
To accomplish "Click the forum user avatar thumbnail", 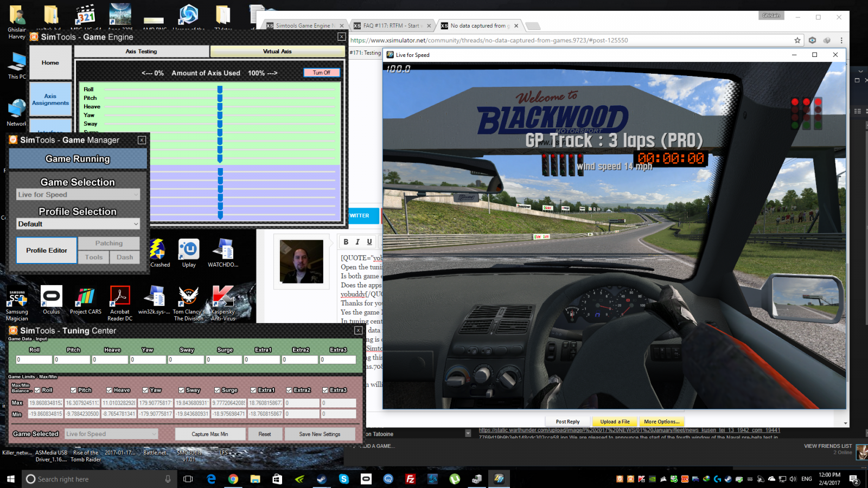I will (302, 262).
